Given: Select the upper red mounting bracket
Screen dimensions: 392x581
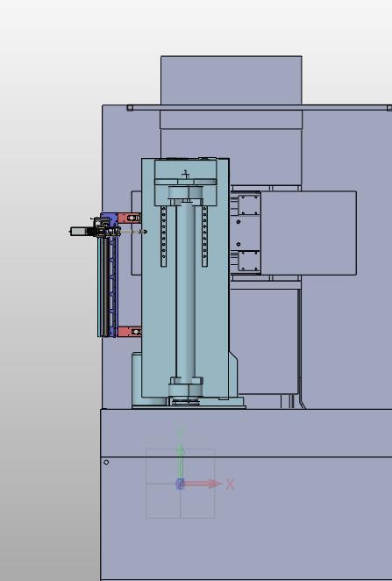Looking at the screenshot, I should click(129, 218).
